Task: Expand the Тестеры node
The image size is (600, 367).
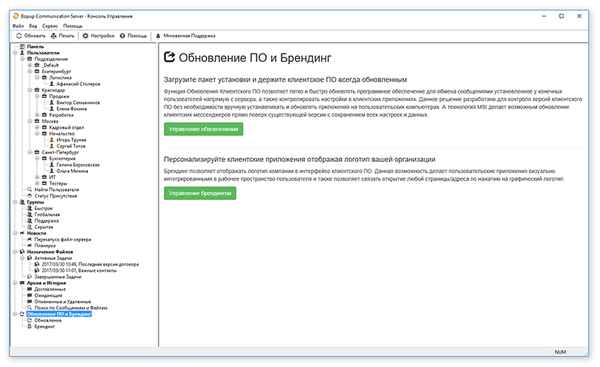Action: (x=37, y=183)
